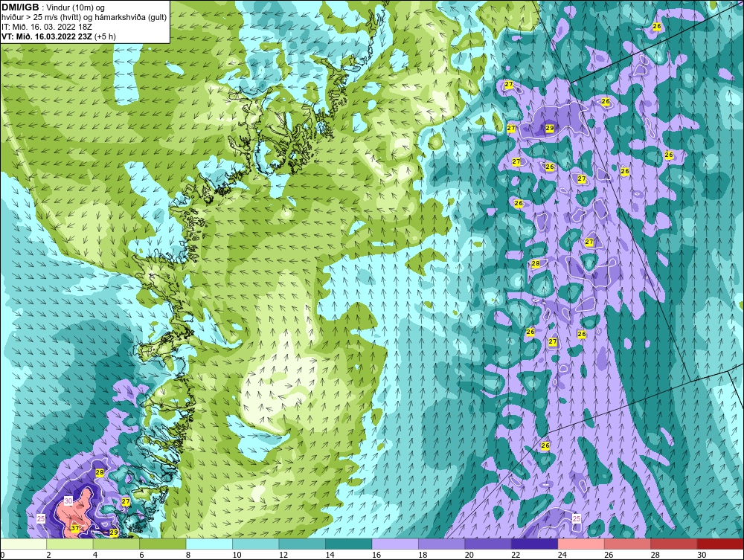This screenshot has width=744, height=560.
Task: Click the legend scale tick label "8"
Action: coord(188,555)
